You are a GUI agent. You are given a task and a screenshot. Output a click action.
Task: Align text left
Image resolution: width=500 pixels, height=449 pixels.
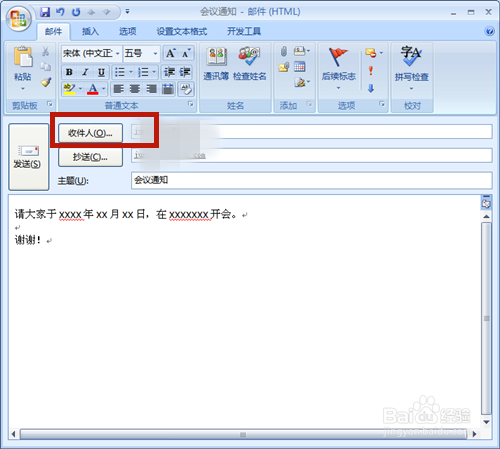pos(119,89)
